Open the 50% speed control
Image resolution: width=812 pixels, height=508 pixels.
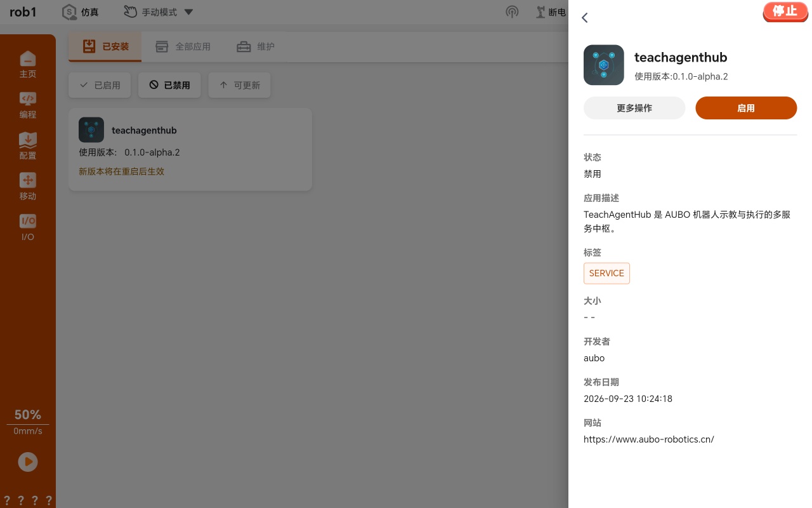[x=28, y=415]
